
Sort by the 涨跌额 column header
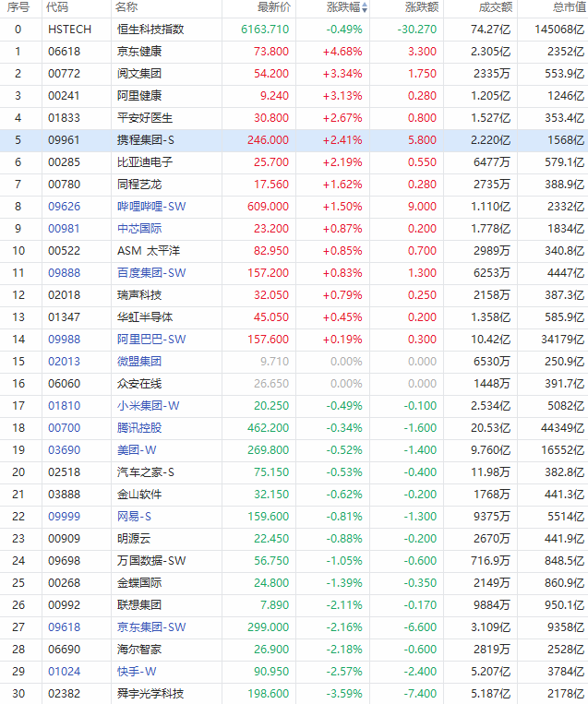pos(422,7)
